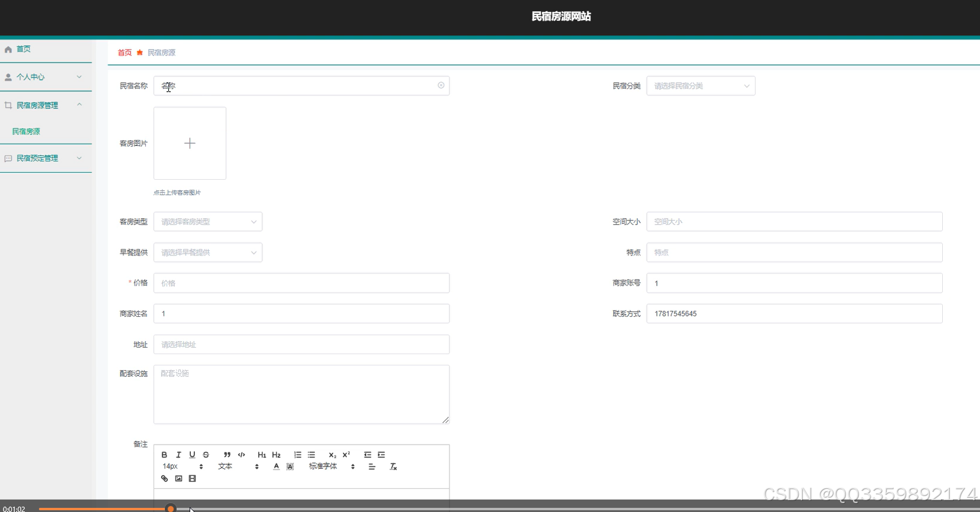Click the plus to upload room picture
Image resolution: width=980 pixels, height=512 pixels.
pos(190,143)
